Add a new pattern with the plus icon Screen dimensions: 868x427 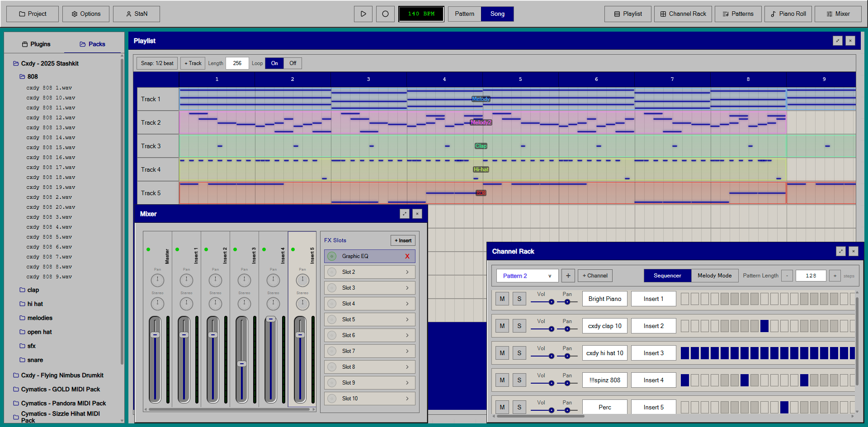point(568,276)
